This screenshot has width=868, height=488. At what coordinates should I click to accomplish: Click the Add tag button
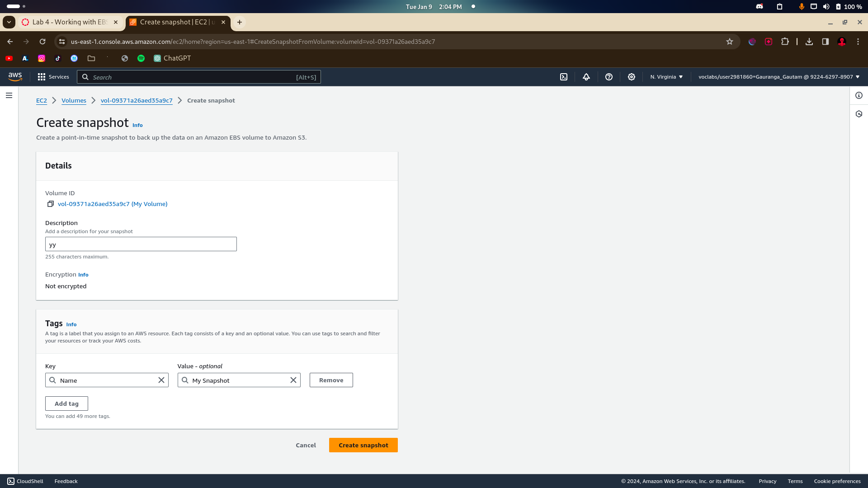click(66, 404)
